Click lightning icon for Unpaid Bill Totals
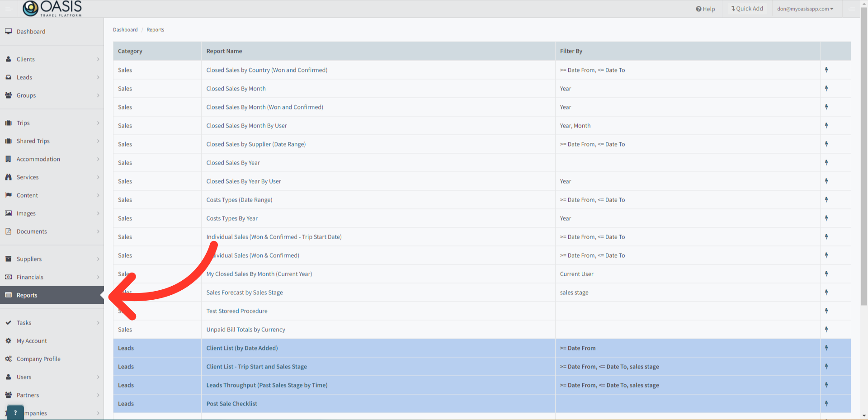868x420 pixels. click(x=826, y=330)
